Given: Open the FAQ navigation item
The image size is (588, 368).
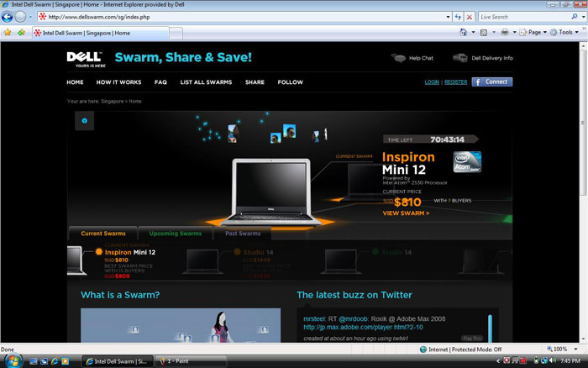Looking at the screenshot, I should point(160,82).
